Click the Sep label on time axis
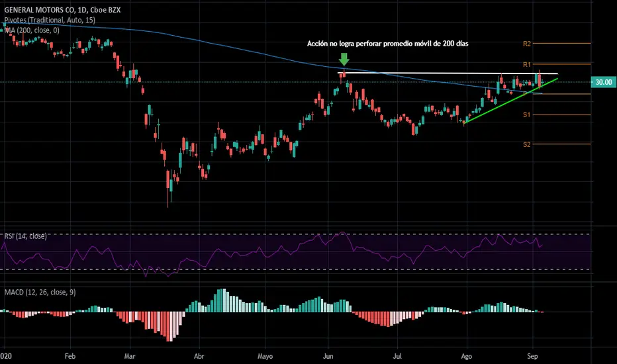The width and height of the screenshot is (617, 364). (x=532, y=356)
